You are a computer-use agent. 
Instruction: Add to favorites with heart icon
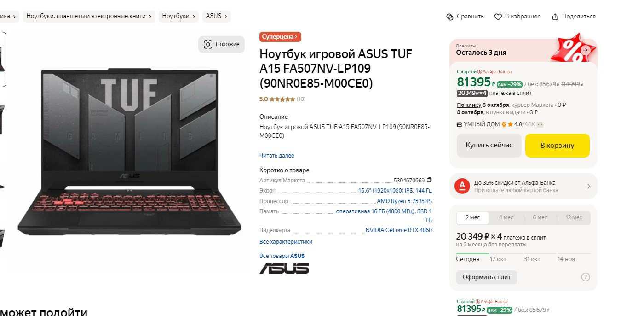(498, 17)
